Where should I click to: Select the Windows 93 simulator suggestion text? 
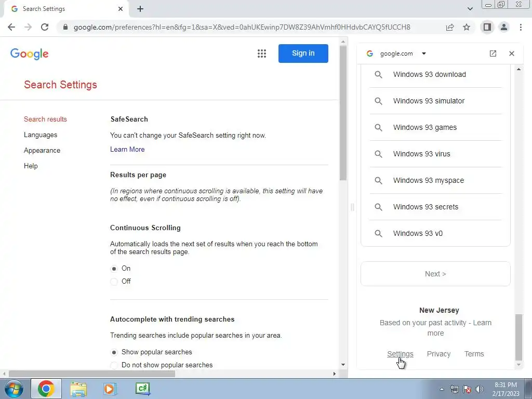click(x=429, y=101)
